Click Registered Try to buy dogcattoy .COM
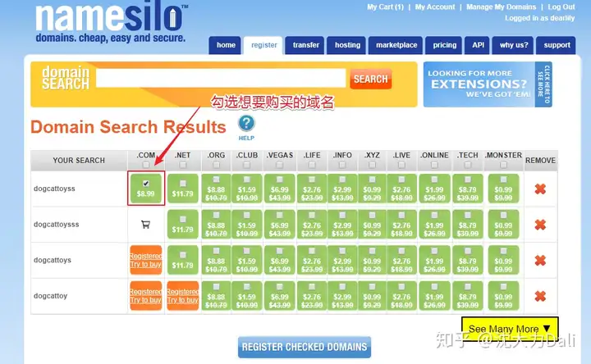The image size is (591, 364). [145, 296]
